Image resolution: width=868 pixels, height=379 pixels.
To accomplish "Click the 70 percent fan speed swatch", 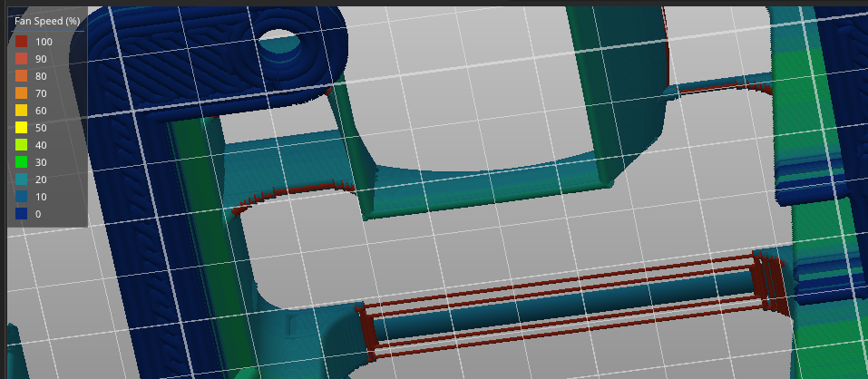I will pos(21,93).
